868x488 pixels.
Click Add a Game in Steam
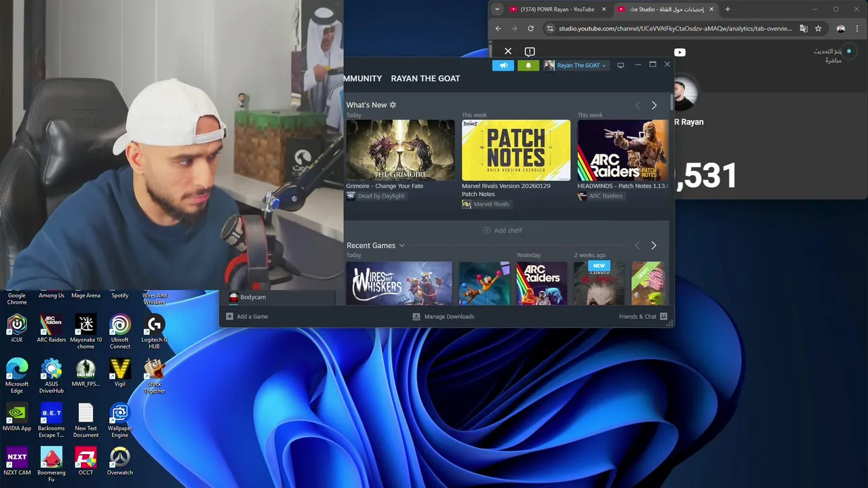coord(247,317)
